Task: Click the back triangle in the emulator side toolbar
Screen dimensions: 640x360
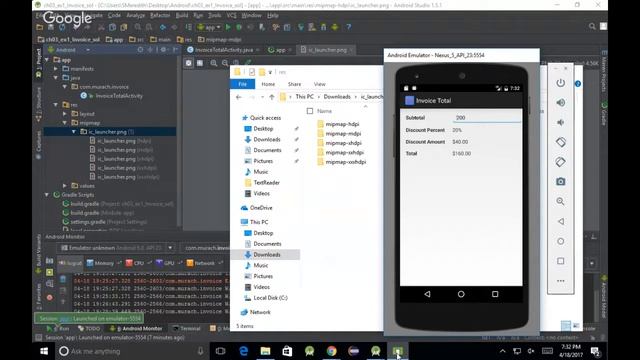Action: [x=560, y=221]
